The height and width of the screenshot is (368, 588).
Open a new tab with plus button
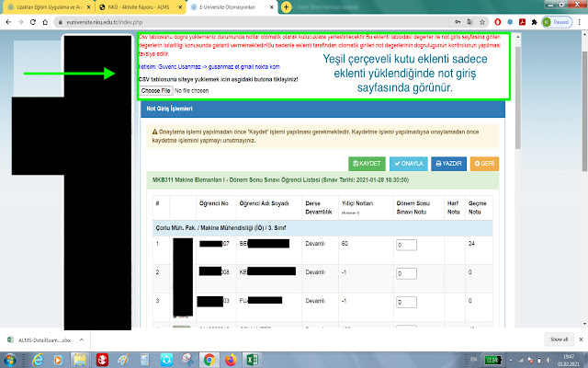[286, 6]
